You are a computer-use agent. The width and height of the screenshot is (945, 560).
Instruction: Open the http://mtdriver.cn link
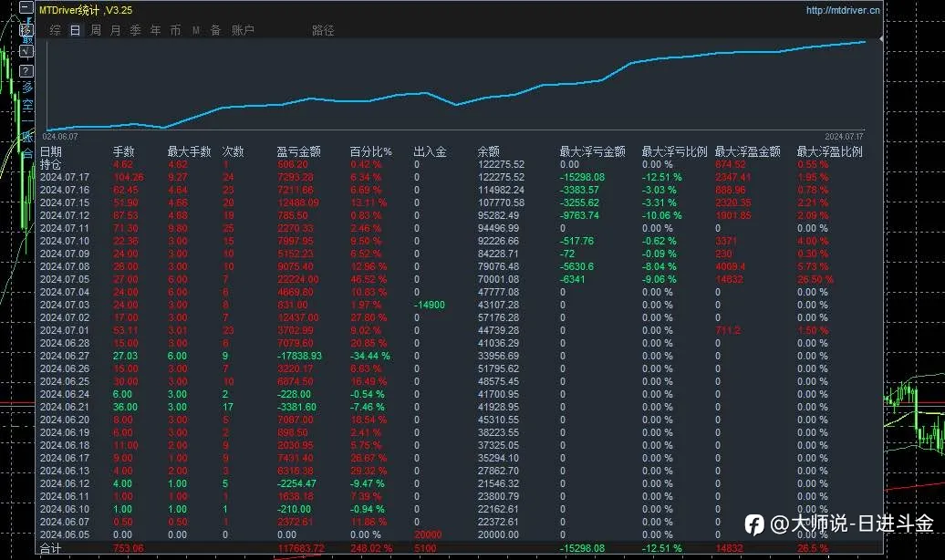click(843, 10)
